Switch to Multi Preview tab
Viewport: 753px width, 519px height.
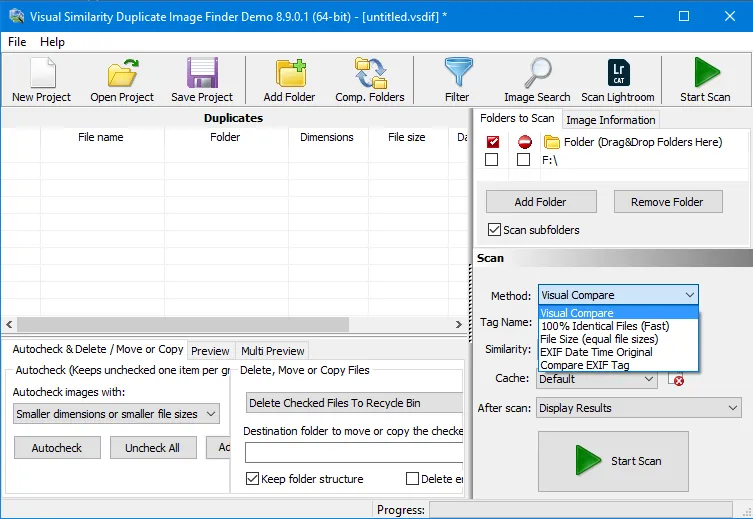272,351
